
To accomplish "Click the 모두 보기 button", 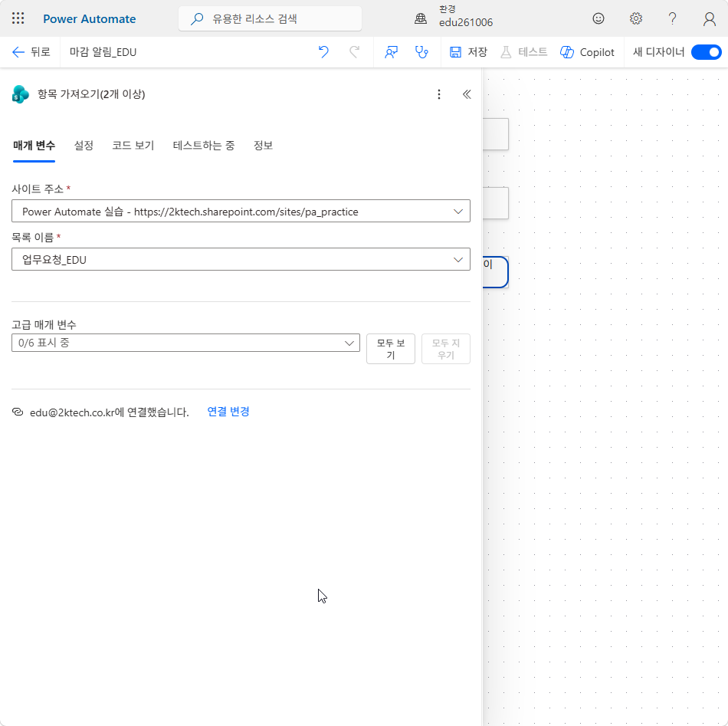I will [x=391, y=349].
